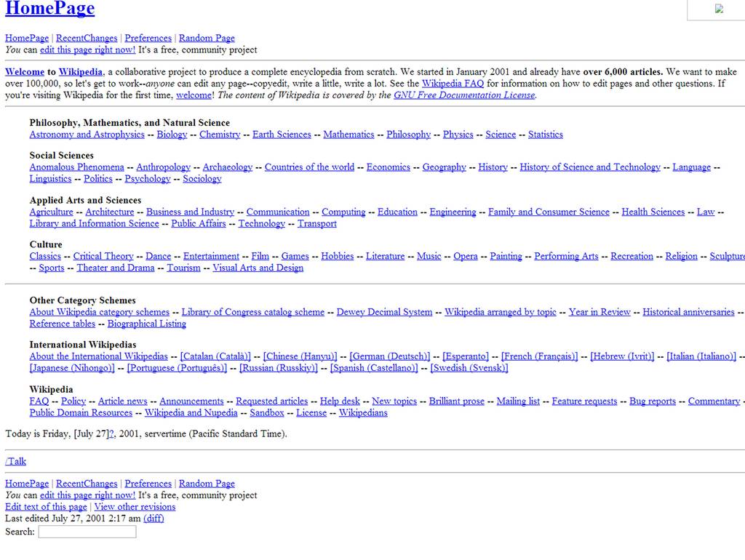This screenshot has height=560, width=745.
Task: Open the Visual Arts and Design link
Action: [258, 268]
